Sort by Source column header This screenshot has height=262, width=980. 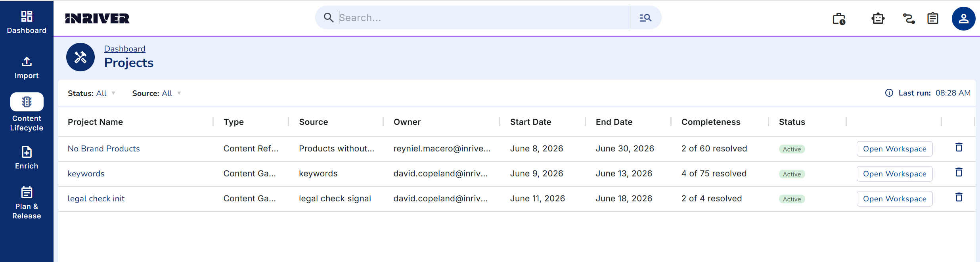313,122
